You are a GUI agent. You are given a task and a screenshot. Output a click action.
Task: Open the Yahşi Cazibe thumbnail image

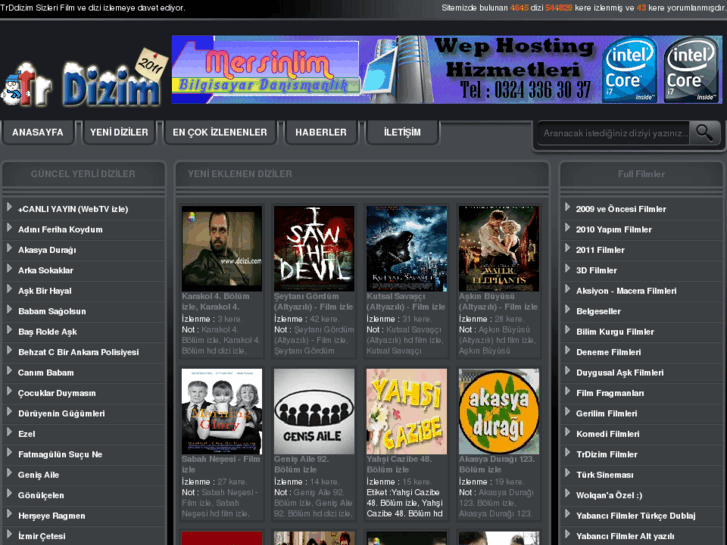[x=407, y=411]
